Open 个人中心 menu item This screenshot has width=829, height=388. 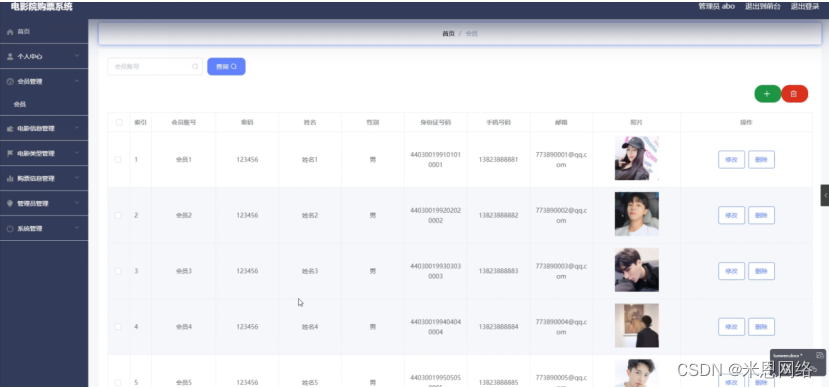tap(44, 57)
